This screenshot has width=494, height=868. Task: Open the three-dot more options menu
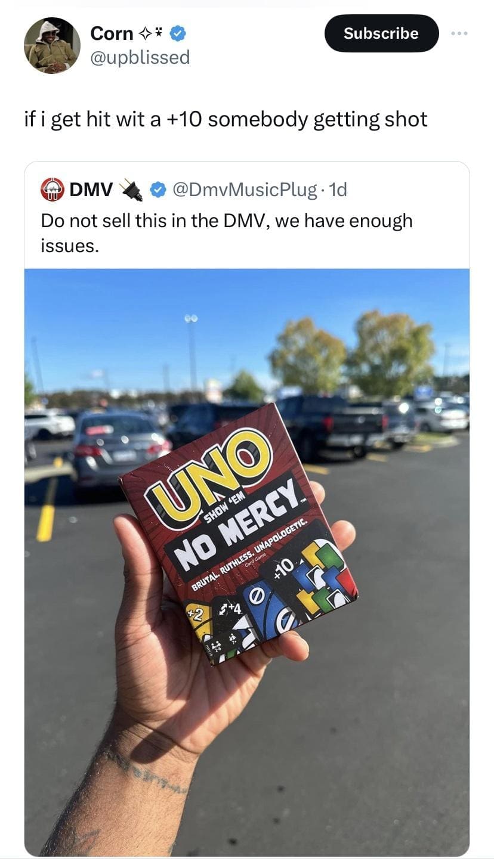[459, 33]
